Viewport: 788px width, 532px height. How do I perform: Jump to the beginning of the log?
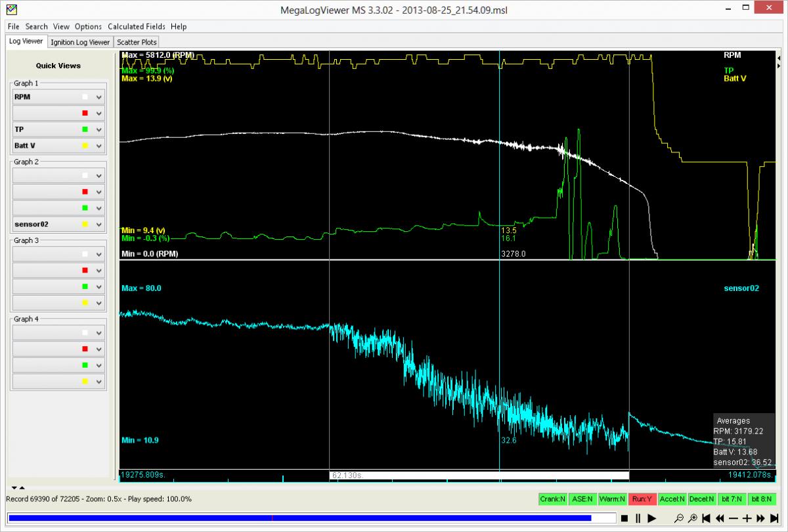(707, 518)
